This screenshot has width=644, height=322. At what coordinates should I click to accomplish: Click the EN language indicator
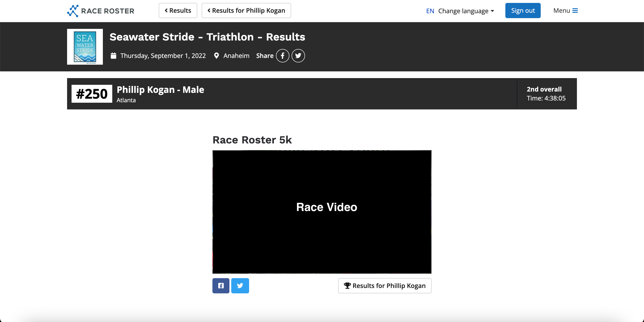[x=430, y=11]
